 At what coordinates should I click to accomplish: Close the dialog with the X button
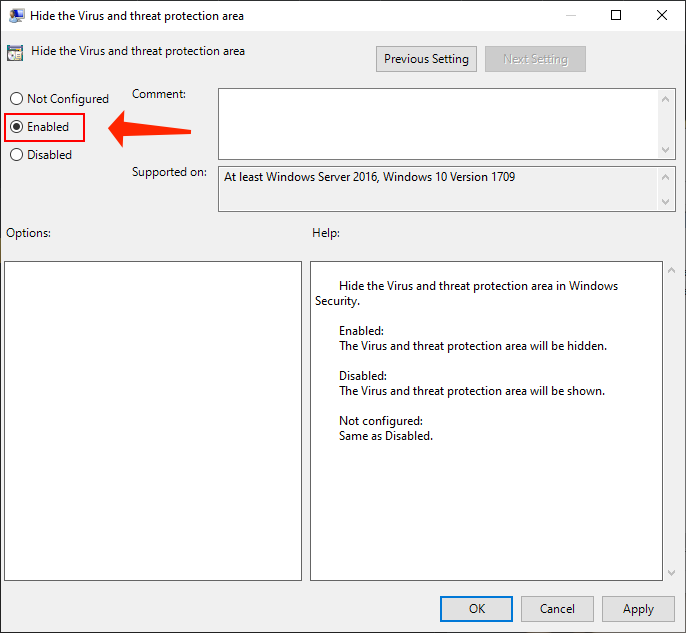pos(662,16)
